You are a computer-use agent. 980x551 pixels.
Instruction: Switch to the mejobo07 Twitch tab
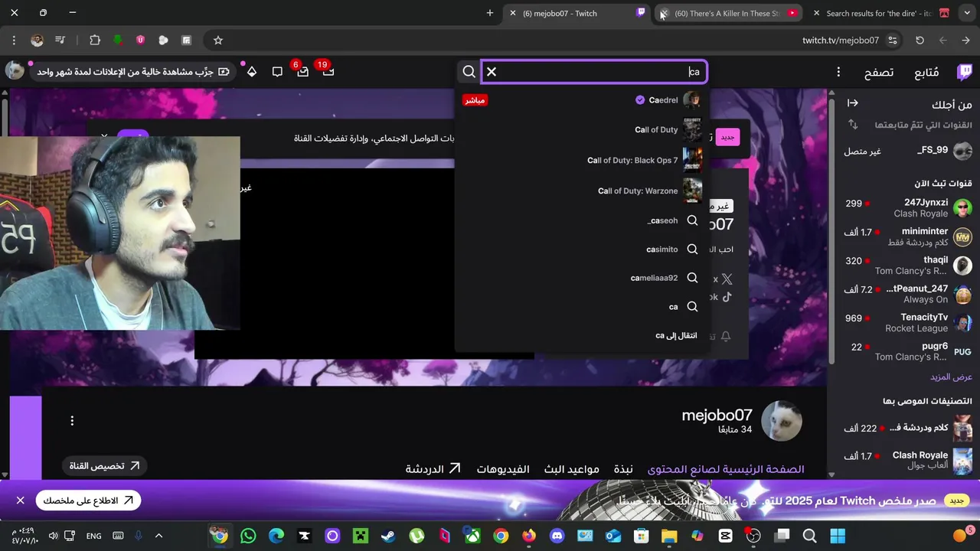coord(576,13)
